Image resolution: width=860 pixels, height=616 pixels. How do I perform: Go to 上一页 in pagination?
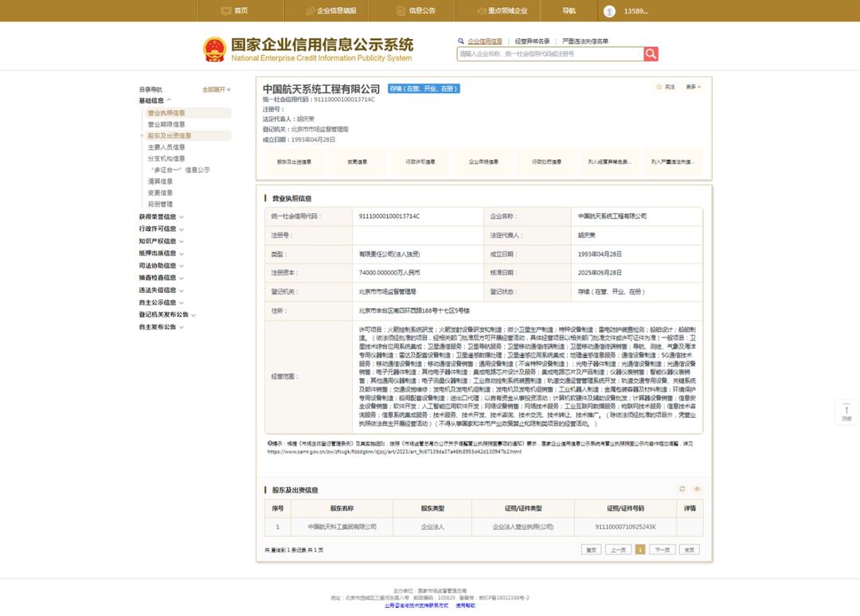pyautogui.click(x=618, y=550)
